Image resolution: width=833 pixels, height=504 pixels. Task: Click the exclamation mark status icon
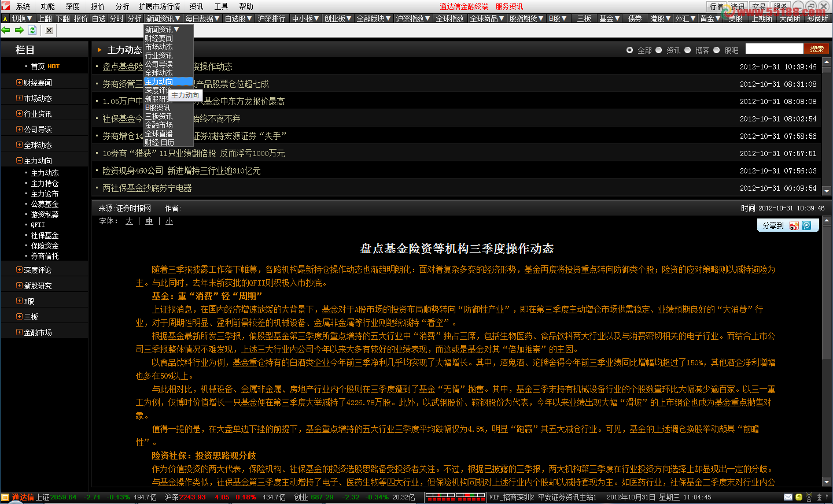[x=827, y=497]
